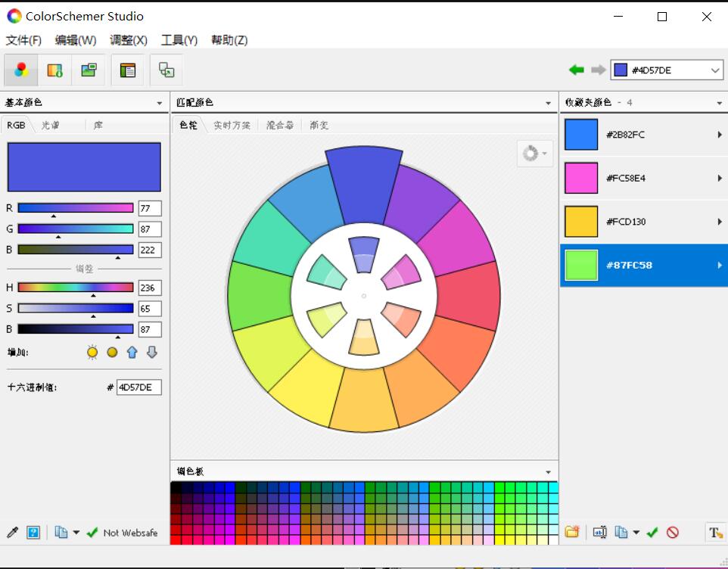Open the #4D57DE color history dropdown
728x569 pixels.
715,70
